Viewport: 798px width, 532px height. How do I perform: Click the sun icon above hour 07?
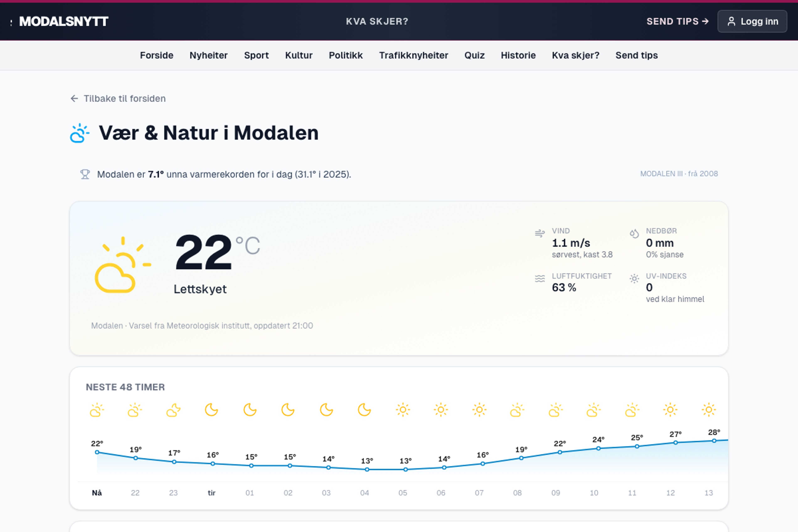coord(479,410)
